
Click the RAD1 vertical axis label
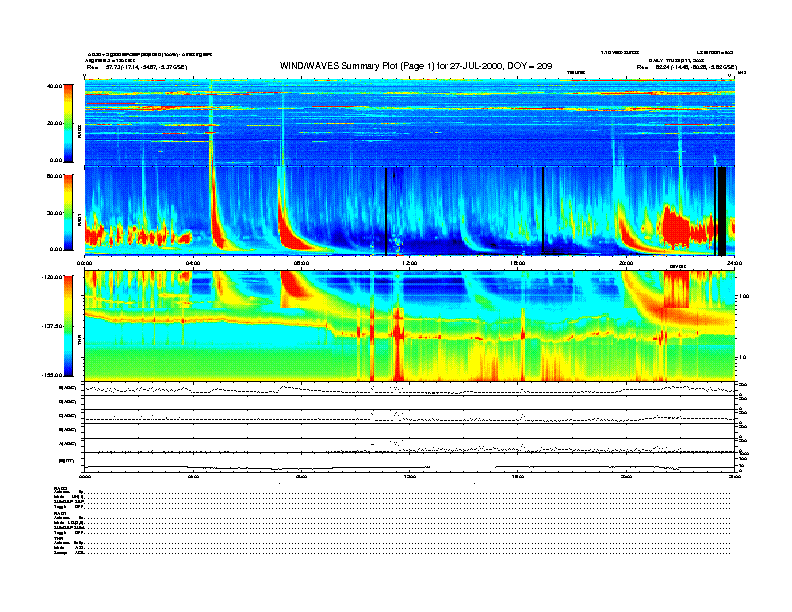(x=79, y=219)
